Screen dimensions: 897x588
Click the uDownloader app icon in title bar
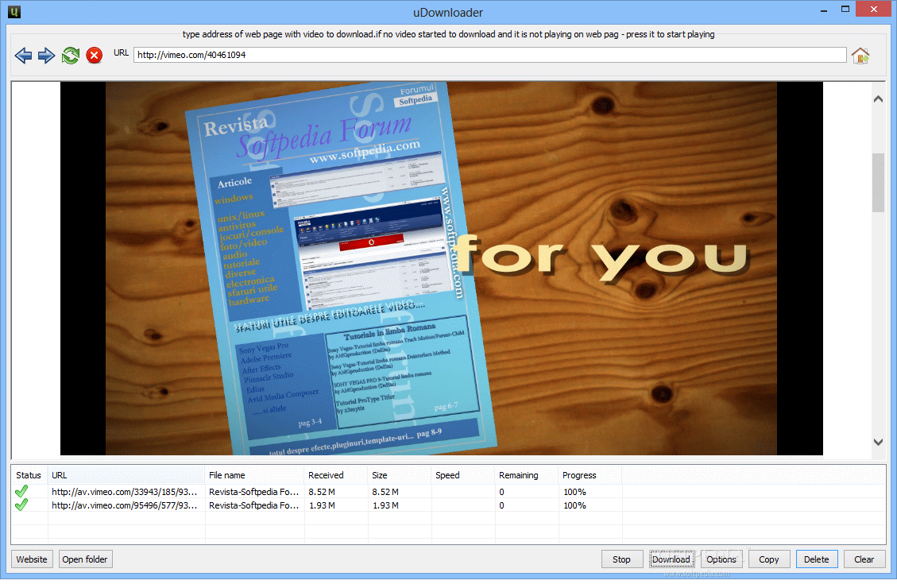(14, 11)
